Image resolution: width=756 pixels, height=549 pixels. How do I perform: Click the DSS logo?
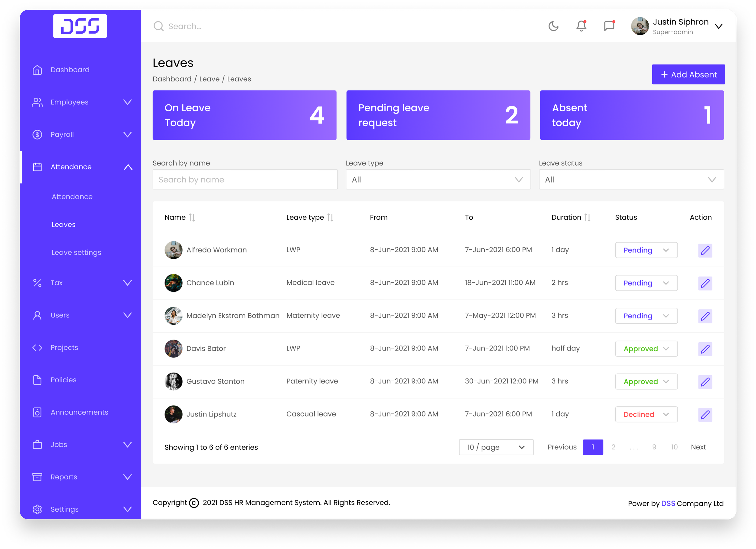click(x=80, y=26)
